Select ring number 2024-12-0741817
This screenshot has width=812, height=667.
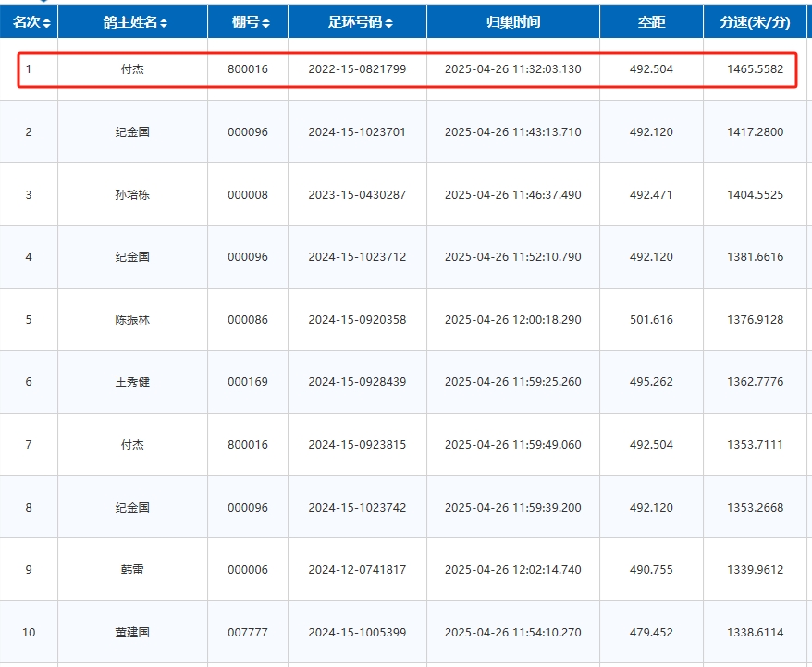tap(357, 570)
